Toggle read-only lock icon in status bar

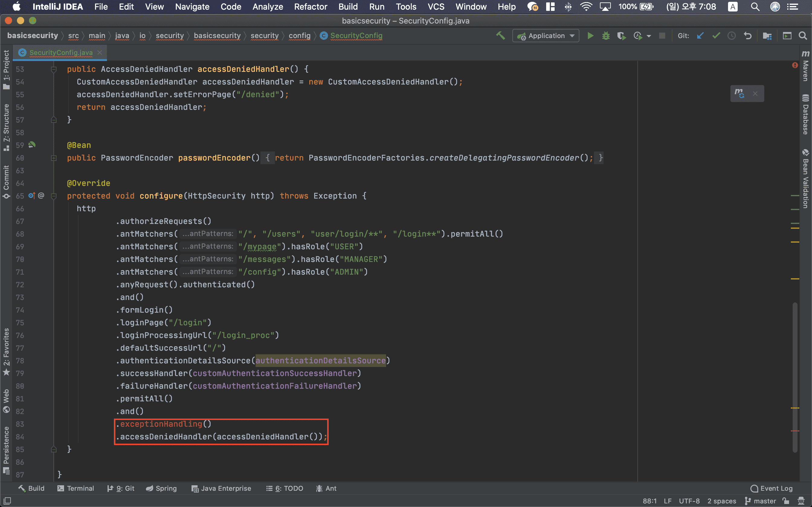785,501
